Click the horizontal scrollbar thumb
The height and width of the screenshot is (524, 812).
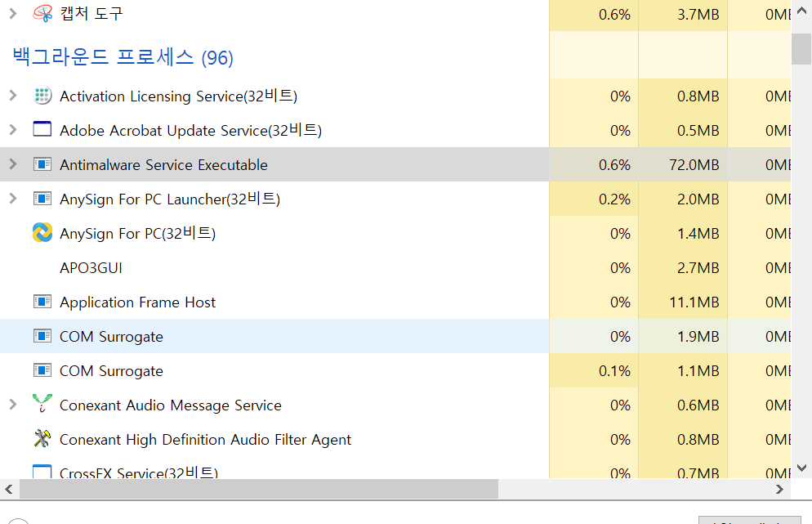pos(259,489)
